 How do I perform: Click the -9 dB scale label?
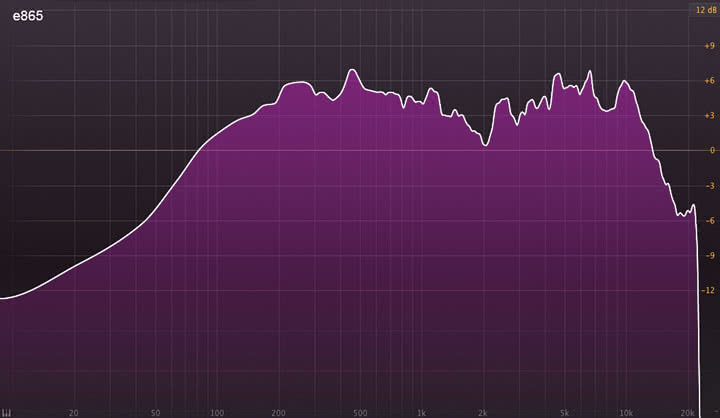point(710,256)
